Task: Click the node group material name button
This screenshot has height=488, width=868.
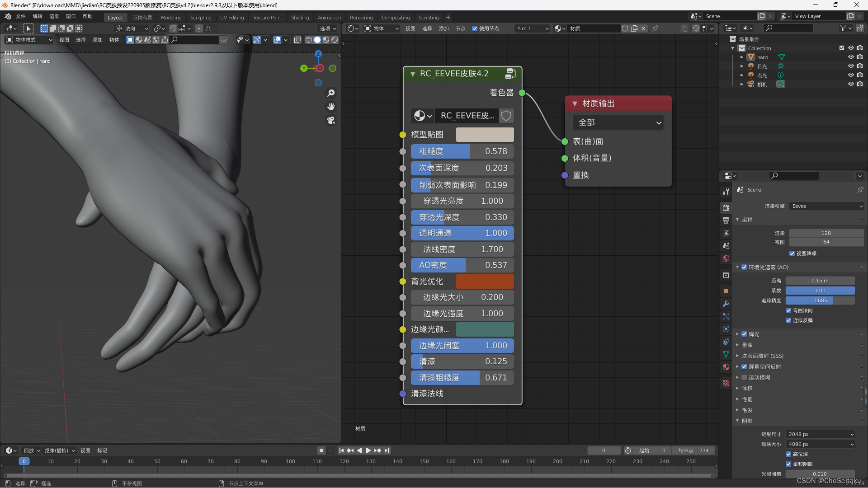Action: [467, 116]
